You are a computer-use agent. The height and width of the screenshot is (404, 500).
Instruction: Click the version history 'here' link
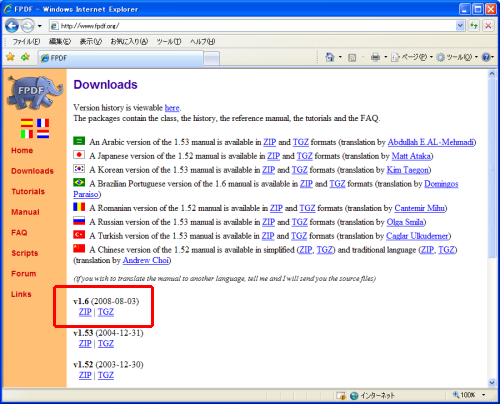coord(172,108)
